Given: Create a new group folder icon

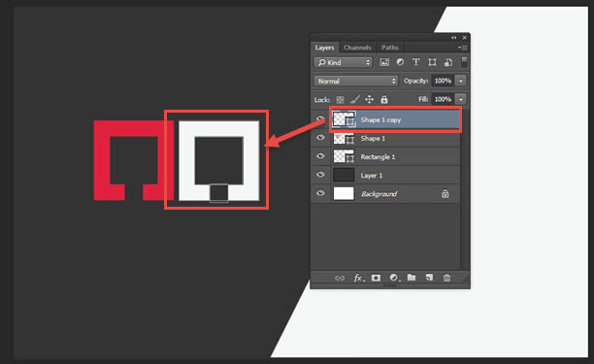Looking at the screenshot, I should (x=412, y=278).
